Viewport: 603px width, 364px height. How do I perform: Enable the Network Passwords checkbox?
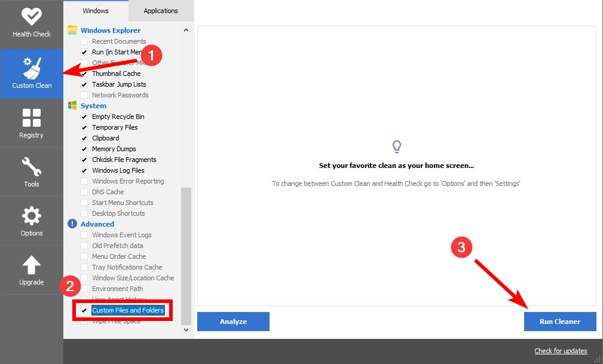point(84,95)
